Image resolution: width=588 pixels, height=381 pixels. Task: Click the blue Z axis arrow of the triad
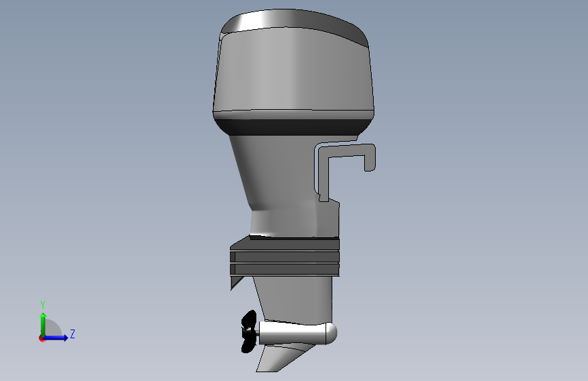pyautogui.click(x=56, y=338)
